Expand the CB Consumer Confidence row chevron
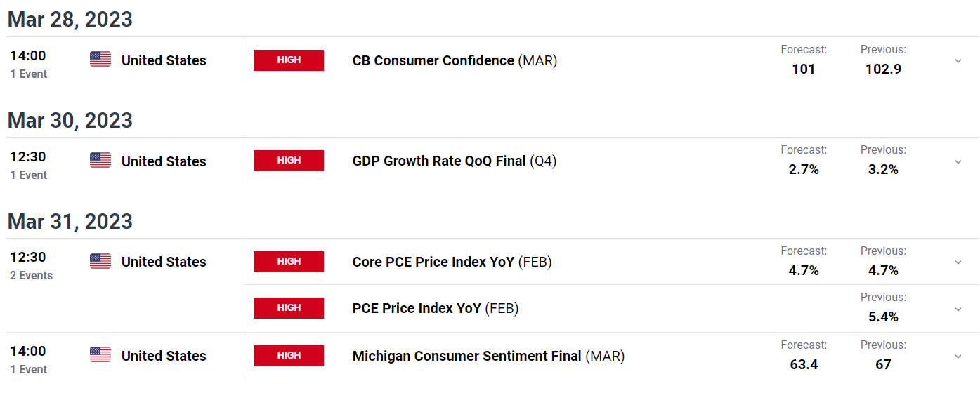This screenshot has height=393, width=980. point(958,61)
